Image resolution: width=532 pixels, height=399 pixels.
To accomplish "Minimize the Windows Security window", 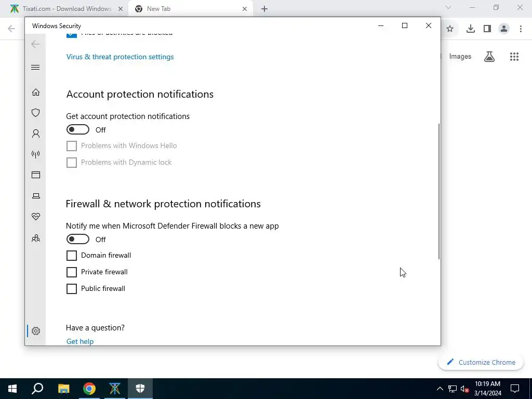I will tap(381, 25).
